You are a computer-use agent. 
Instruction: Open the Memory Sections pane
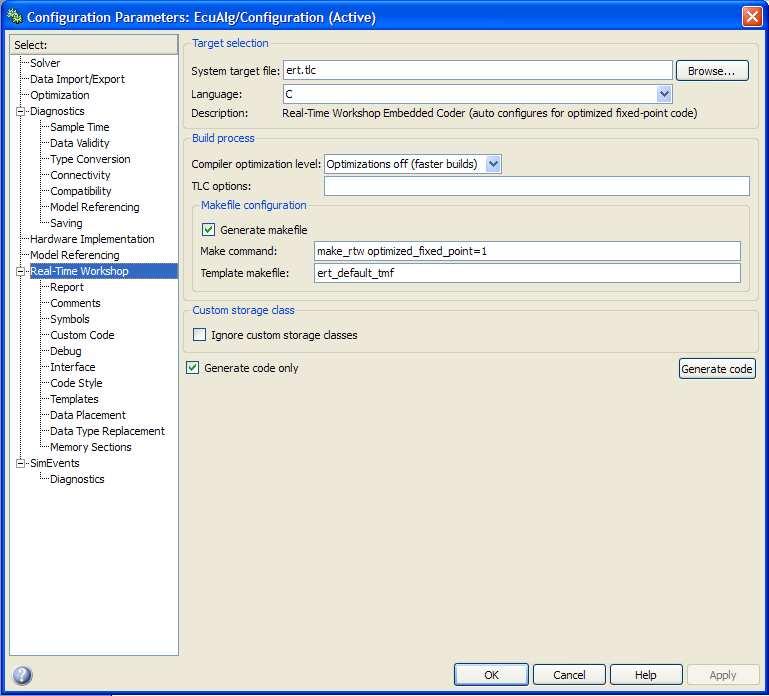point(91,447)
